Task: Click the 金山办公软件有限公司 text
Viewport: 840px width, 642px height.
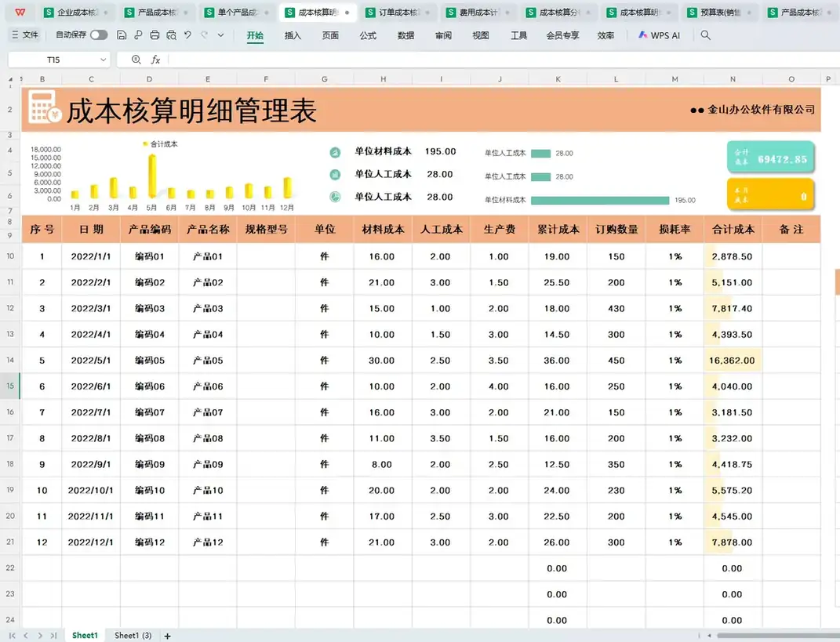Action: point(762,110)
